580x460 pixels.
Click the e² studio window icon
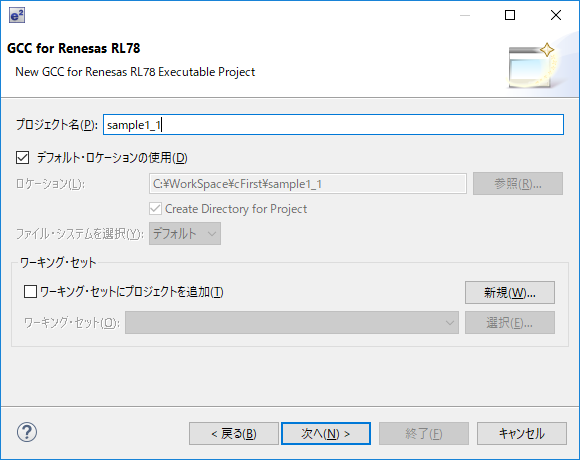click(x=17, y=15)
